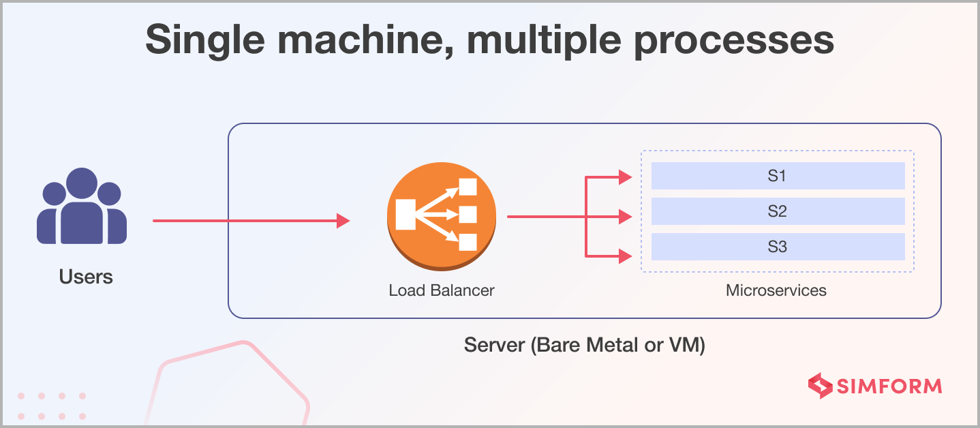The height and width of the screenshot is (428, 980).
Task: Click the "Load Balancer" label
Action: tap(442, 290)
